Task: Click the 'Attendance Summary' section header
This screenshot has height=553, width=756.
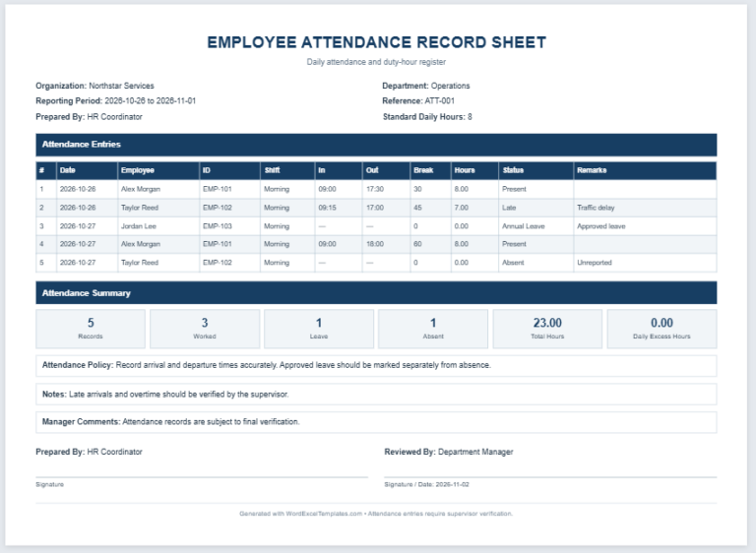Action: (376, 293)
